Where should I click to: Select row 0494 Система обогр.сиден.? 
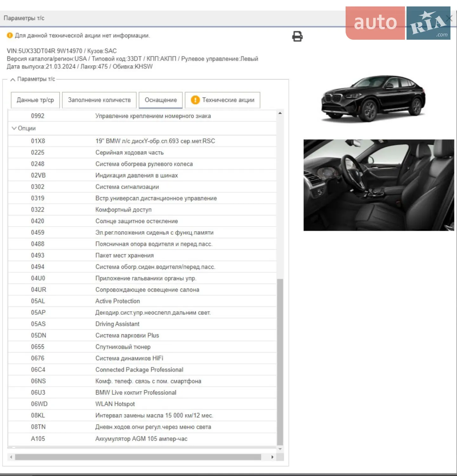tap(142, 267)
